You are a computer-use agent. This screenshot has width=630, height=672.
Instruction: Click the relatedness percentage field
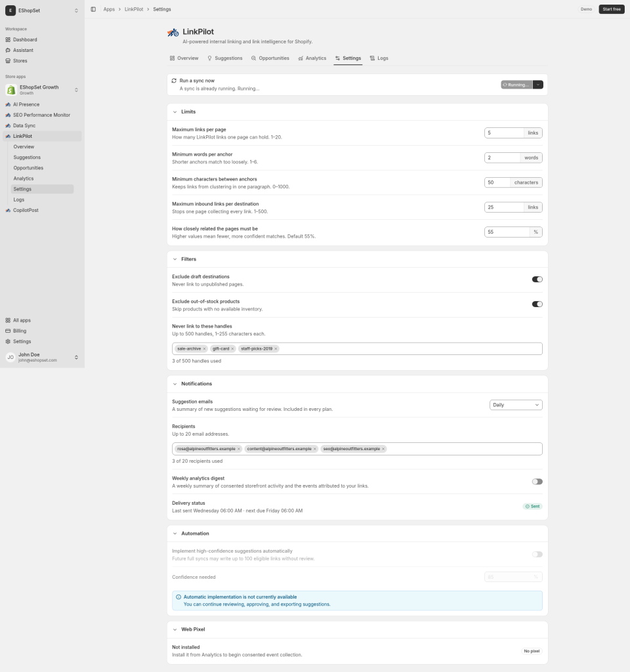click(507, 232)
